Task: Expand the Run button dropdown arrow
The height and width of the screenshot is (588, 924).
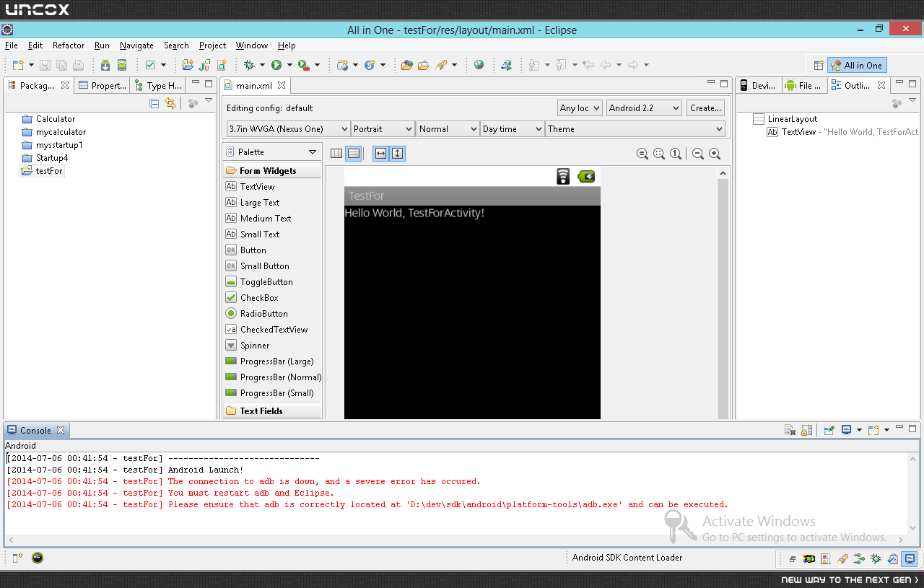Action: tap(289, 65)
